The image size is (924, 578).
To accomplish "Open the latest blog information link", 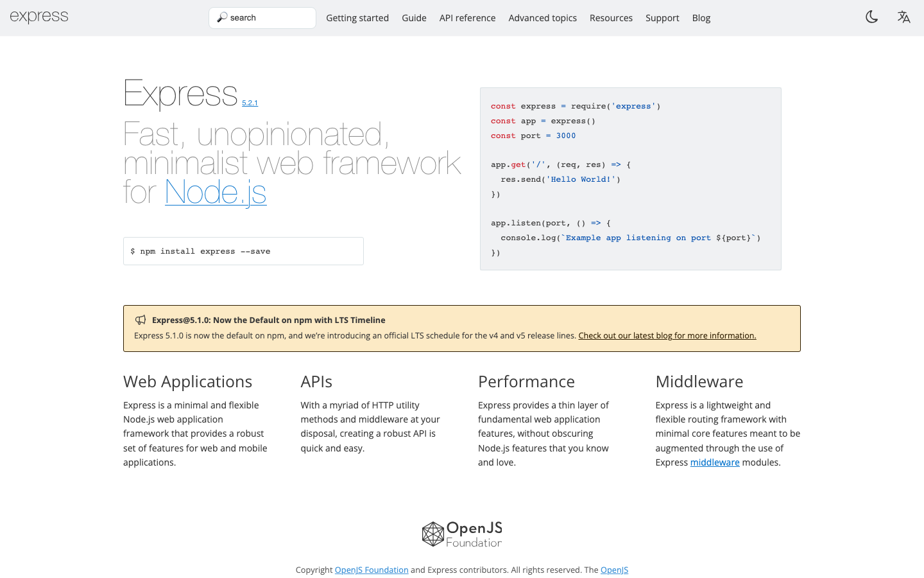I will point(667,335).
